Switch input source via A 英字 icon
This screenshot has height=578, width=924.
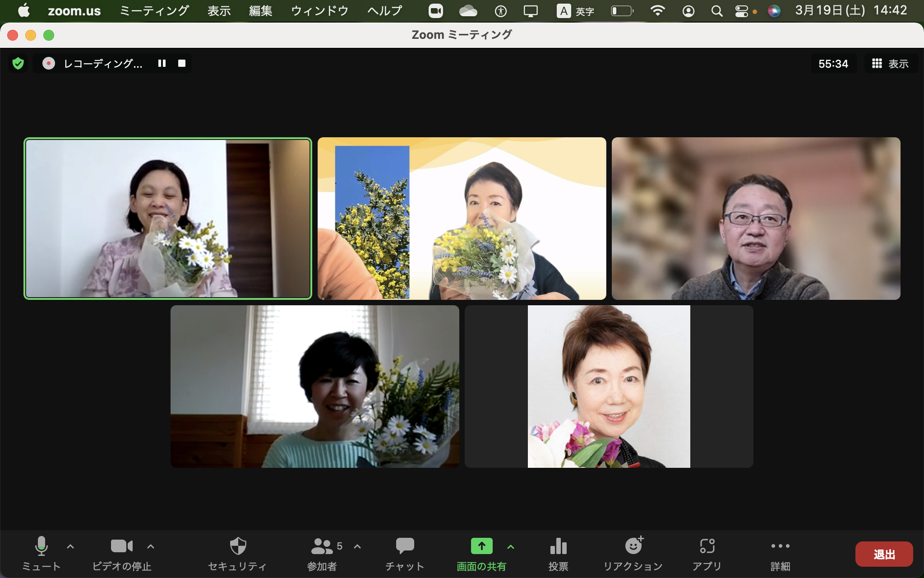(575, 11)
